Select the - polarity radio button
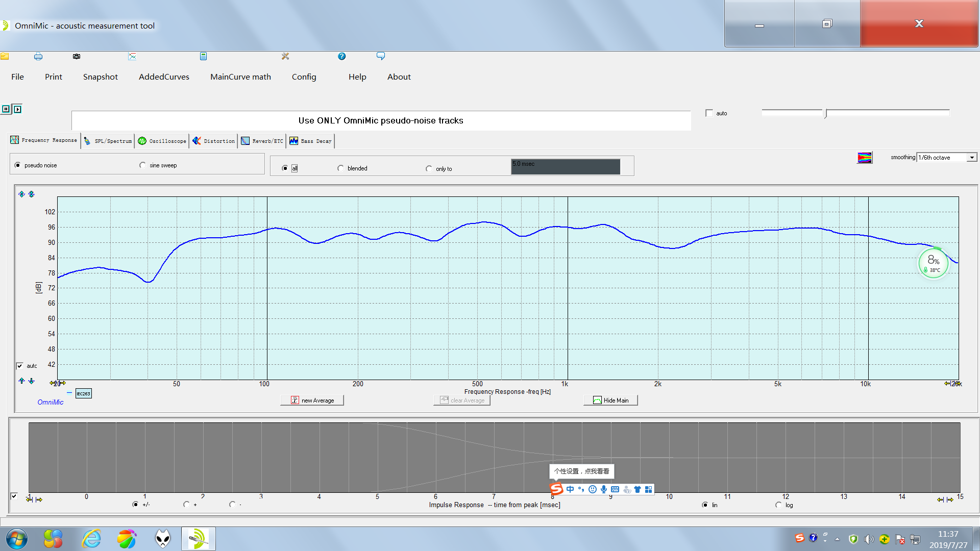 232,505
